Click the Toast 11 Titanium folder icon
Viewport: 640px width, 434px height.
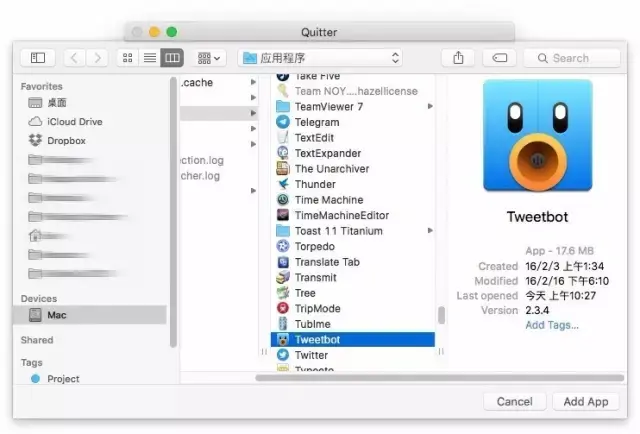283,231
